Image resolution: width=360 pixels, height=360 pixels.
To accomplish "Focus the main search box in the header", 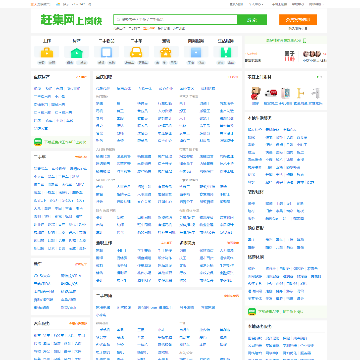I will click(x=175, y=20).
